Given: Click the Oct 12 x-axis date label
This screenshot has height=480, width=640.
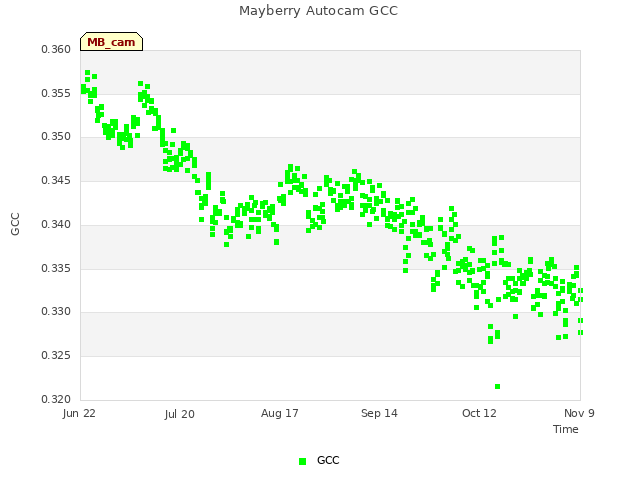Looking at the screenshot, I should [x=479, y=413].
